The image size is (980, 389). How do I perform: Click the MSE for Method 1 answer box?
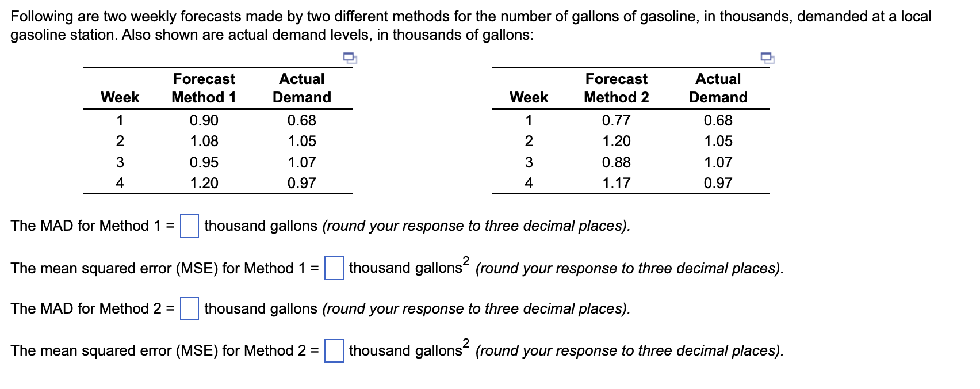[334, 268]
